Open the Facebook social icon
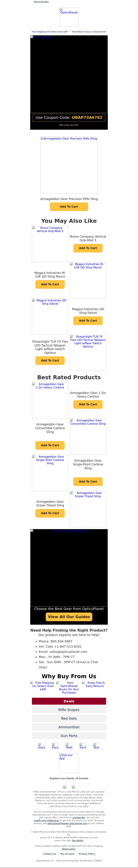 coord(55,746)
